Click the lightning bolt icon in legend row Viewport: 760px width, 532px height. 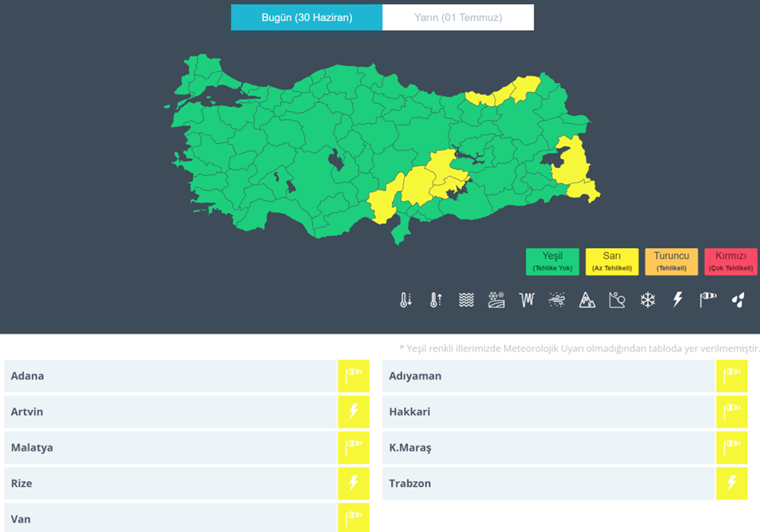(678, 300)
